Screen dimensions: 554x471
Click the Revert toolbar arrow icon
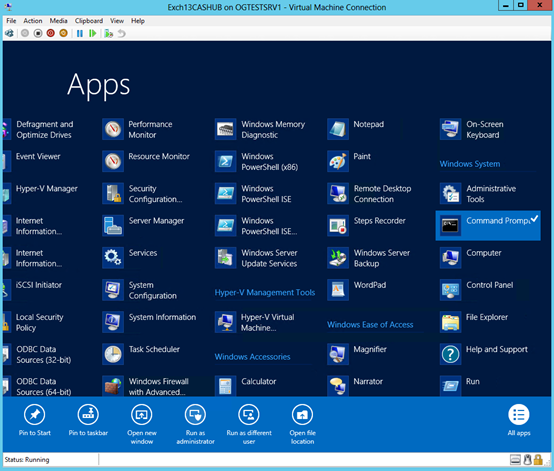[x=122, y=34]
